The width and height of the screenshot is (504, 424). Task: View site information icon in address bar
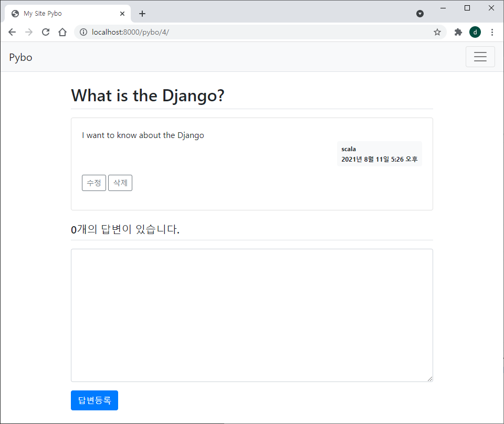(x=83, y=32)
